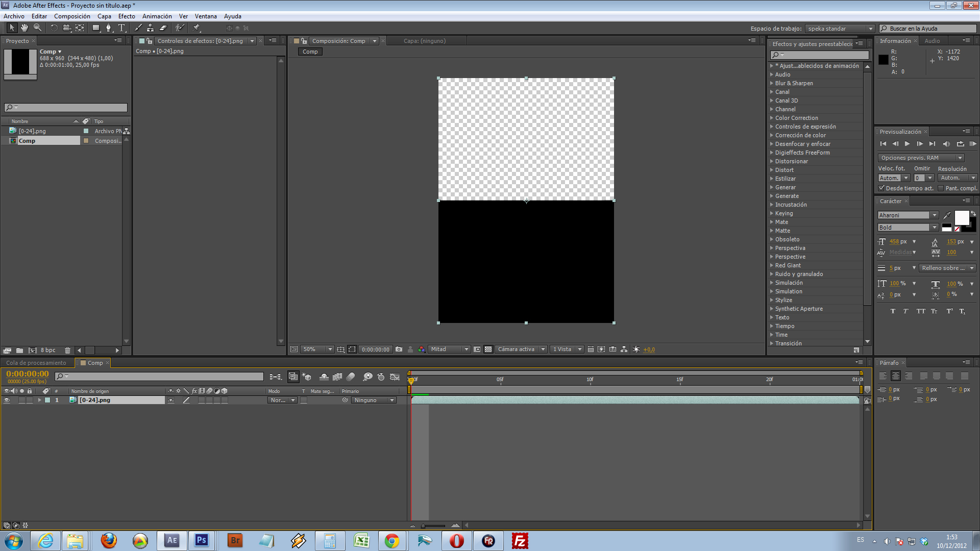980x551 pixels.
Task: Switch to Cola de procesamiento tab
Action: point(36,363)
